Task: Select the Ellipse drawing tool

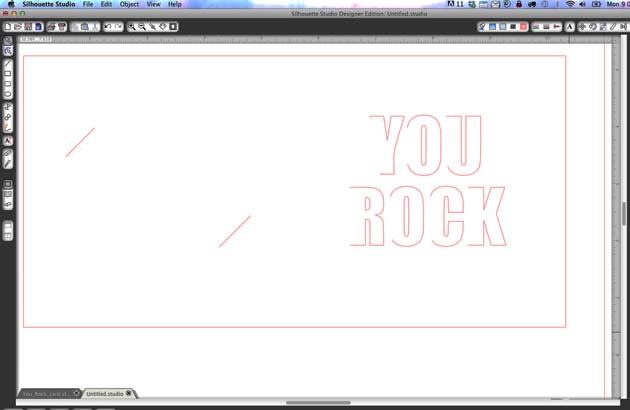Action: pos(8,94)
